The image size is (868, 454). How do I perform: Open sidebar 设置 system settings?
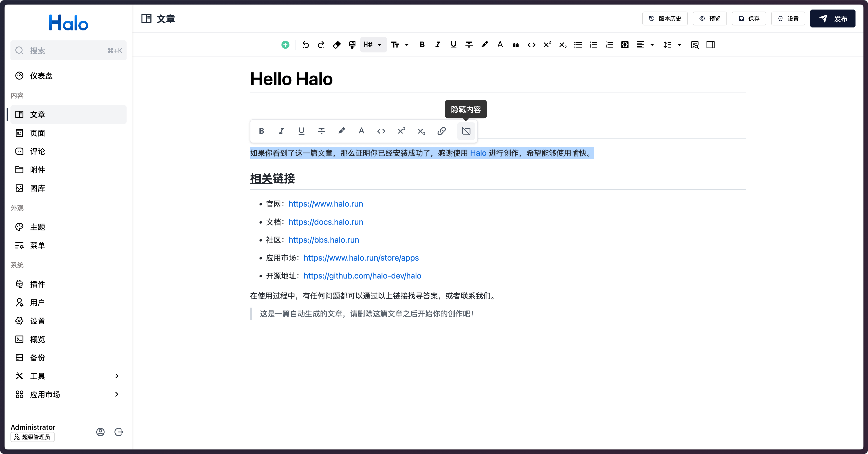tap(68, 321)
